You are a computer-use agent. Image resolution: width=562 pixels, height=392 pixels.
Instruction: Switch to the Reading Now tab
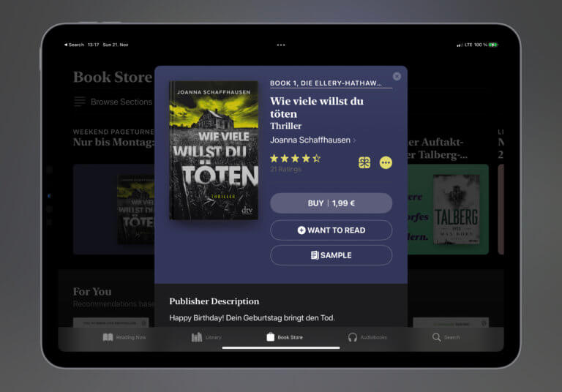click(124, 337)
